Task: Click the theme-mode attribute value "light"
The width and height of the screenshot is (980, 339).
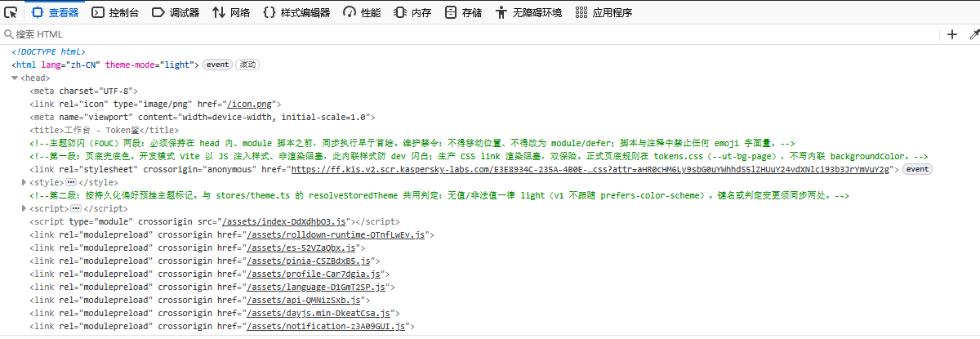Action: tap(178, 65)
